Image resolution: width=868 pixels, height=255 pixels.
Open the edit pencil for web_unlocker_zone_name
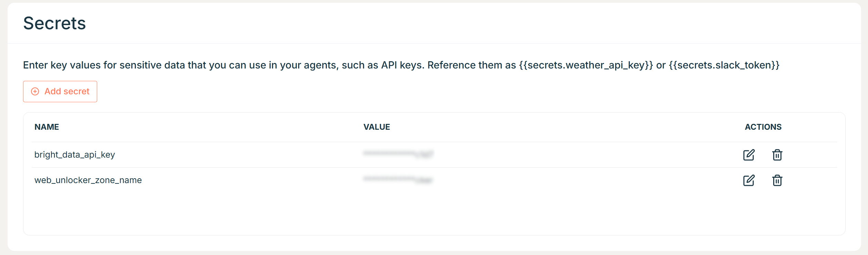[x=749, y=180]
